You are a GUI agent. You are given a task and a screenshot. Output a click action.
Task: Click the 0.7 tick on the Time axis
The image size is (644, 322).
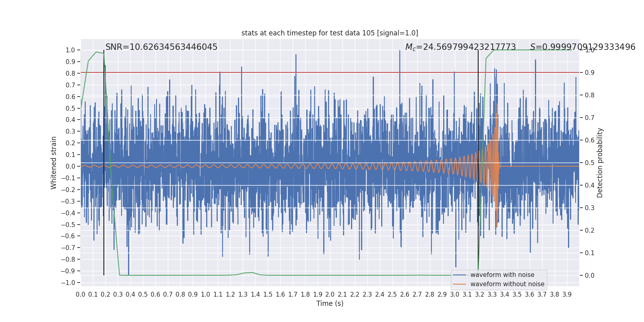coord(168,294)
